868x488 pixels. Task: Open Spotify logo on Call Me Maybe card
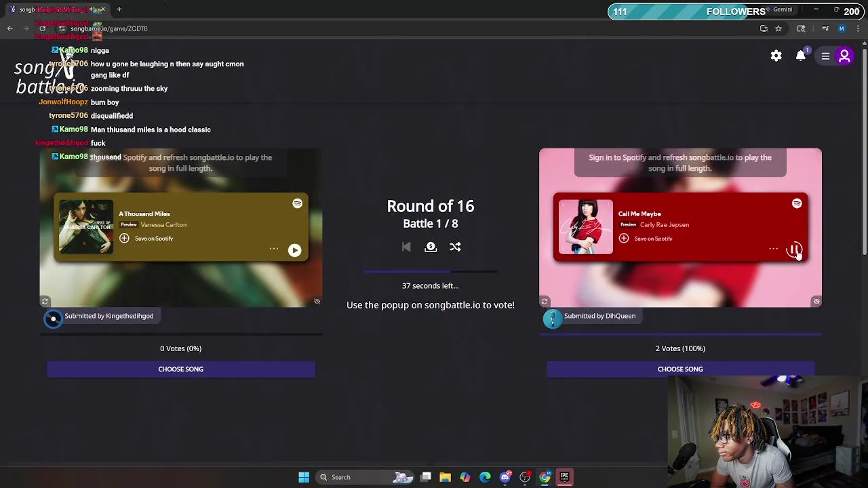click(797, 203)
